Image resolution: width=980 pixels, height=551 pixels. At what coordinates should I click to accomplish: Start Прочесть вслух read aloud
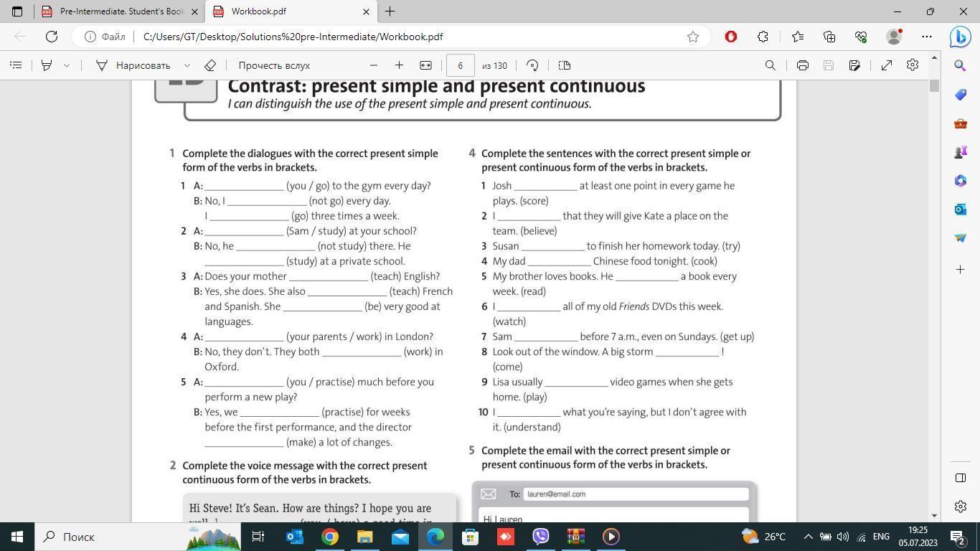274,65
